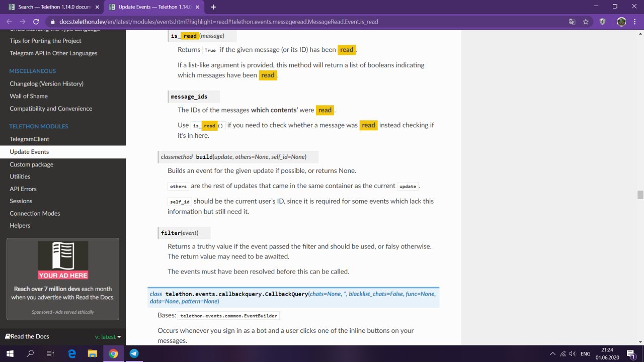644x362 pixels.
Task: Open Utilities sidebar entry
Action: [20, 176]
